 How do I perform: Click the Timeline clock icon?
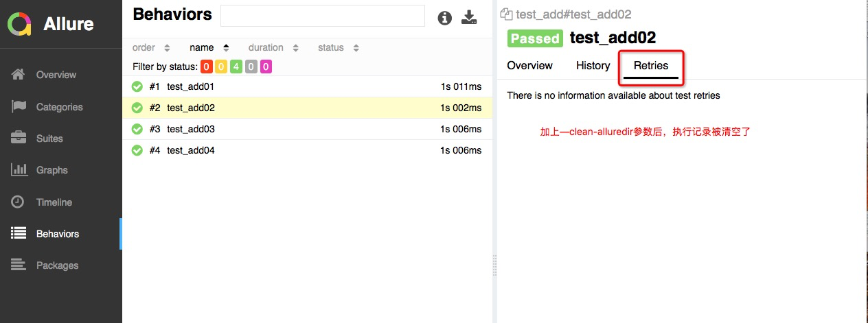(18, 202)
